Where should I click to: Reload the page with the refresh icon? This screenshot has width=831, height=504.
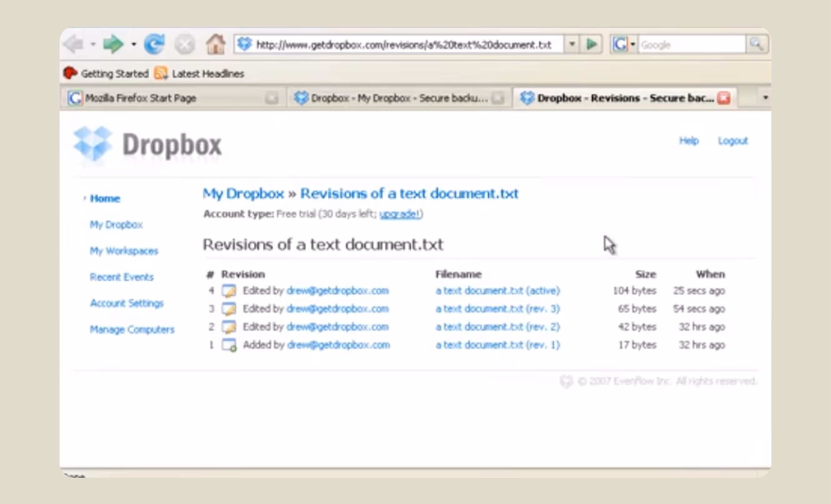(154, 44)
